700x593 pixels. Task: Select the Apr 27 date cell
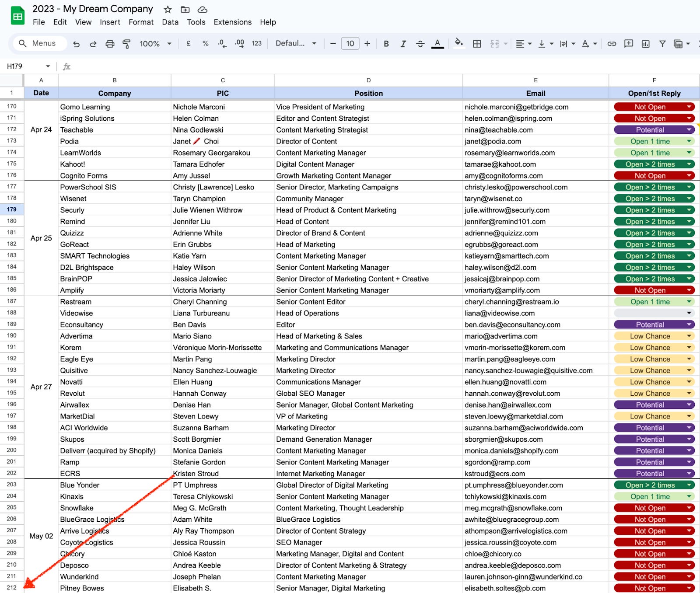click(x=41, y=387)
